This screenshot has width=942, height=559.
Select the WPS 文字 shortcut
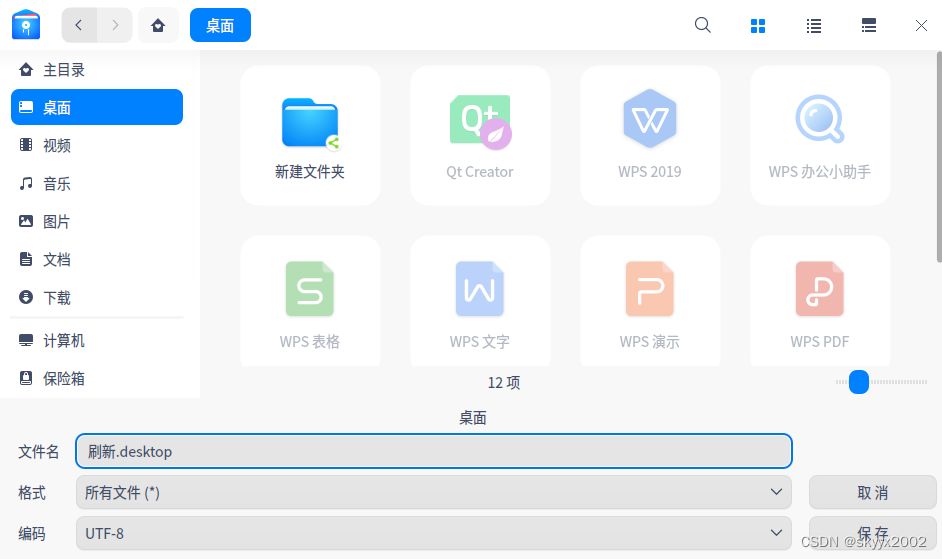pos(480,301)
